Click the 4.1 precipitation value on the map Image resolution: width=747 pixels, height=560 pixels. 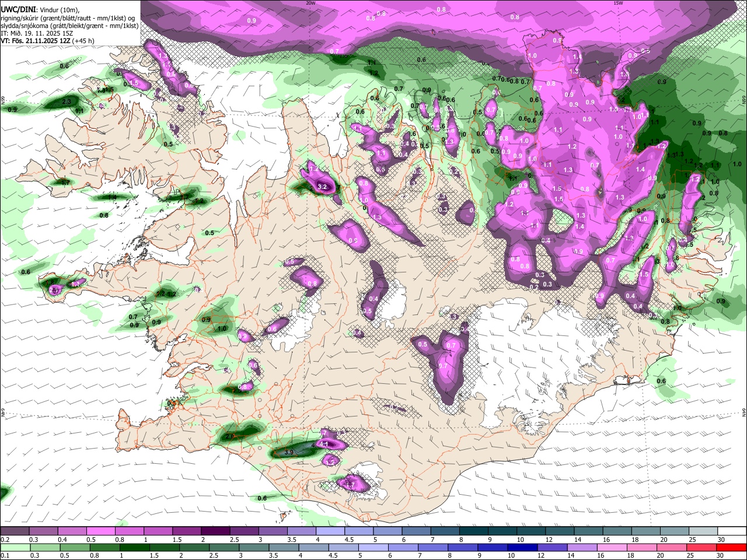tap(325, 444)
